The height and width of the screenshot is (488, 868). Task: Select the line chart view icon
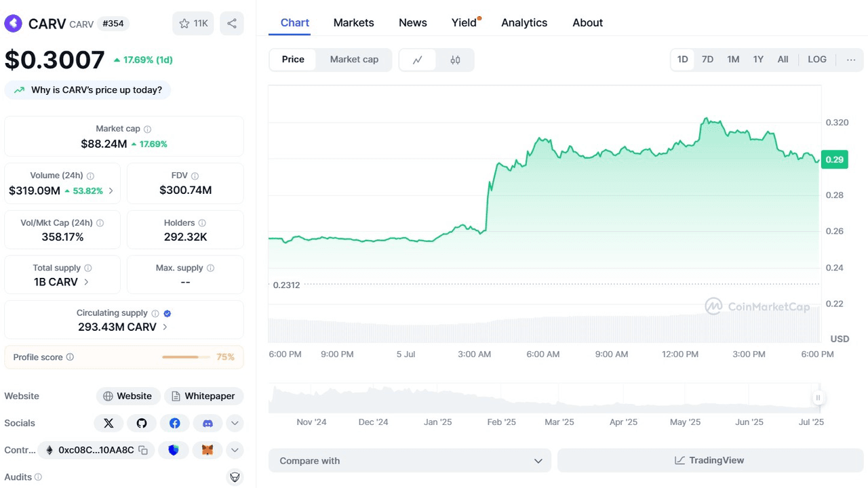418,60
